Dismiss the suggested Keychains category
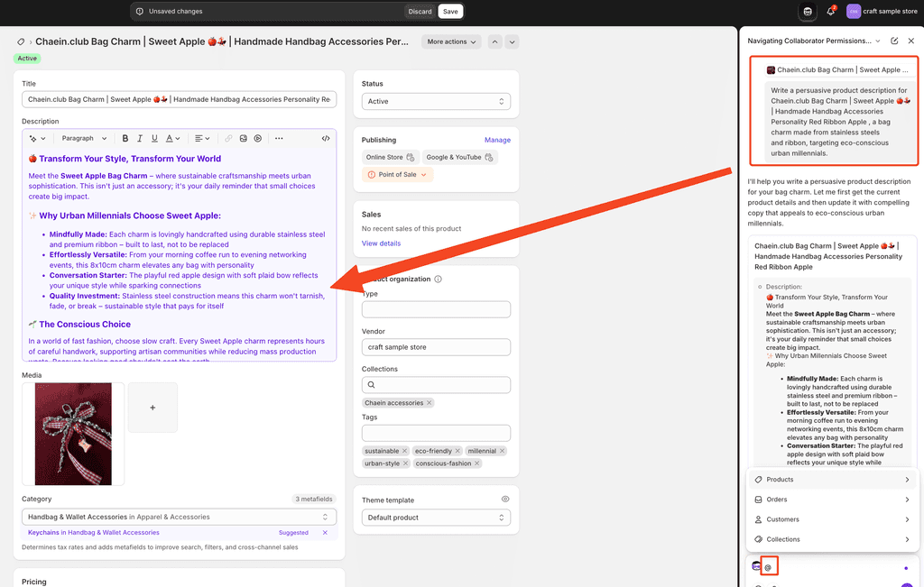 [325, 533]
